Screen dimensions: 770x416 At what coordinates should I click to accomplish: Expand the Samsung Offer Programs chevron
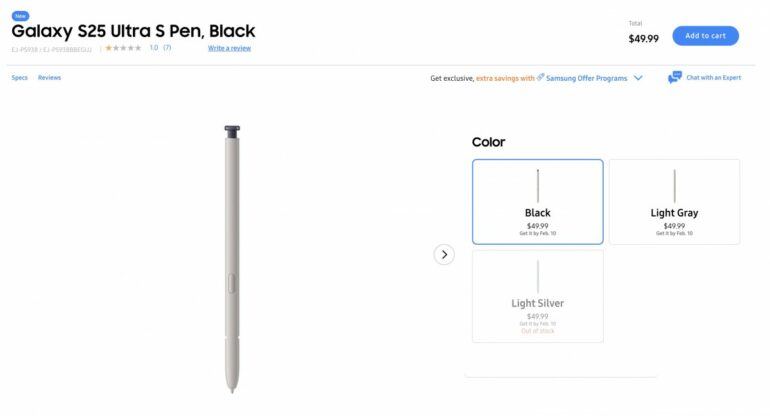(638, 78)
